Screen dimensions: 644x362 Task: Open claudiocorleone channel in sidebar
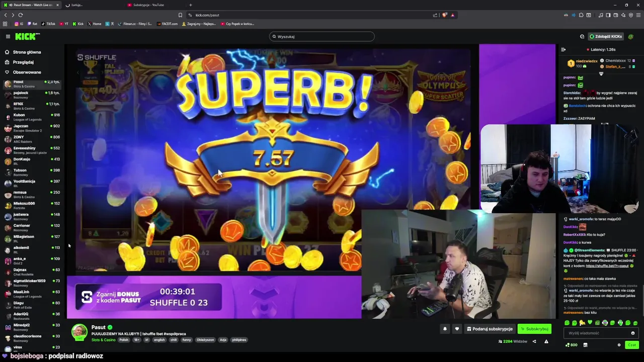[x=32, y=338]
